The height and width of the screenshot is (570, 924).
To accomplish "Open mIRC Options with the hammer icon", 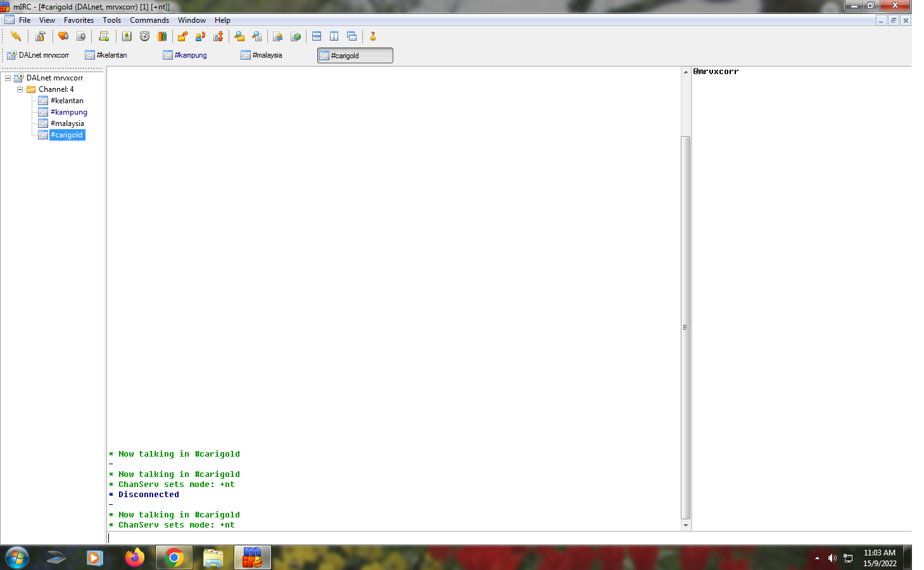I will click(40, 36).
